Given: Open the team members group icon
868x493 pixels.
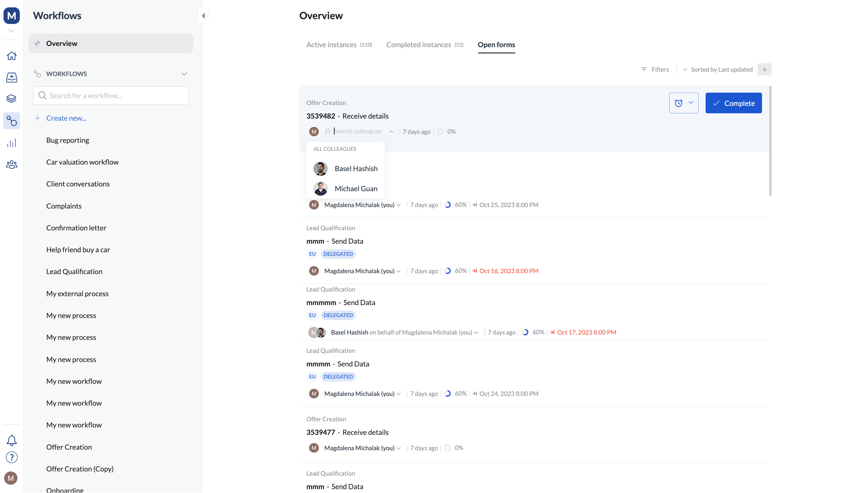Looking at the screenshot, I should [x=12, y=165].
